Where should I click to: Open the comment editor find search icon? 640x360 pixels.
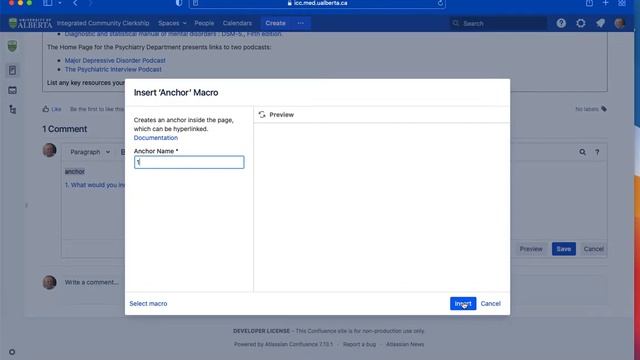click(x=582, y=152)
